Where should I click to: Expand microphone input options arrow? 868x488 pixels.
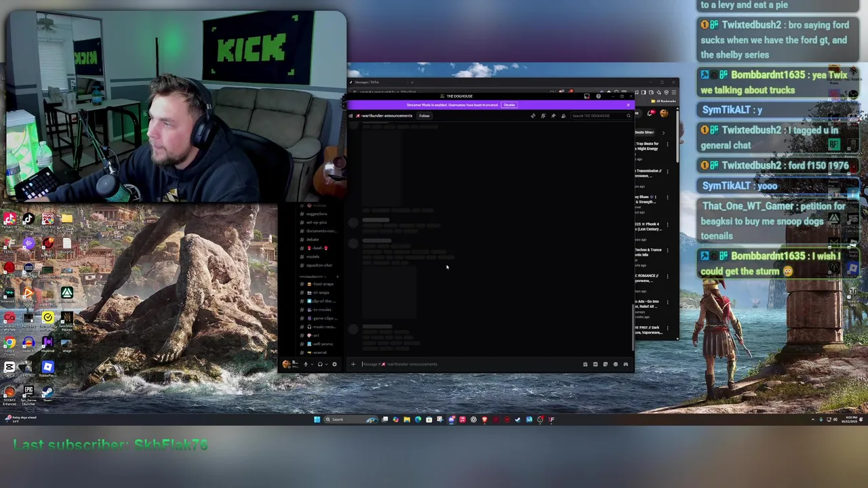point(312,364)
